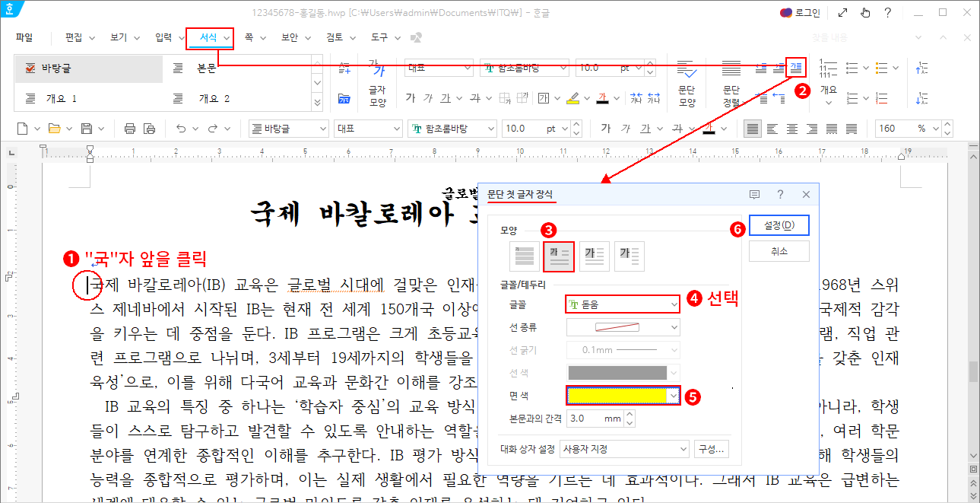
Task: Toggle the highlight pen color option
Action: coord(573,97)
